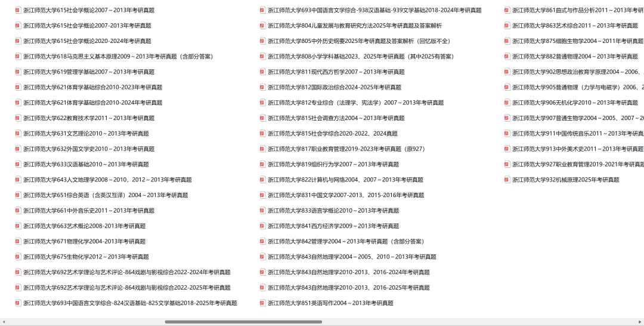The width and height of the screenshot is (644, 326).
Task: Click PDF icon of 817职业教育管理 file
Action: pos(263,149)
